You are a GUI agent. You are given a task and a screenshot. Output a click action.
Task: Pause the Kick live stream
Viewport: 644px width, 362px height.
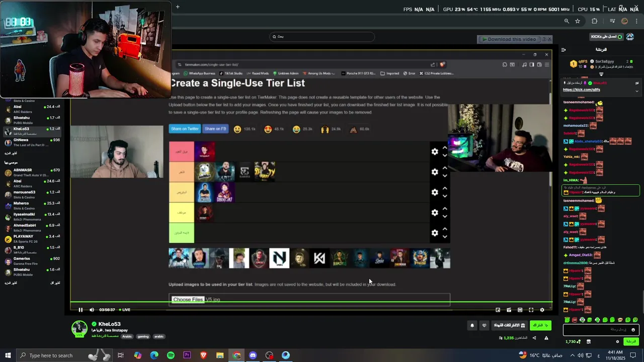coord(80,310)
